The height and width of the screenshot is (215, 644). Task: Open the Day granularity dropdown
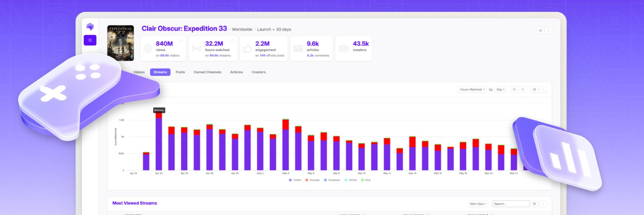(501, 89)
